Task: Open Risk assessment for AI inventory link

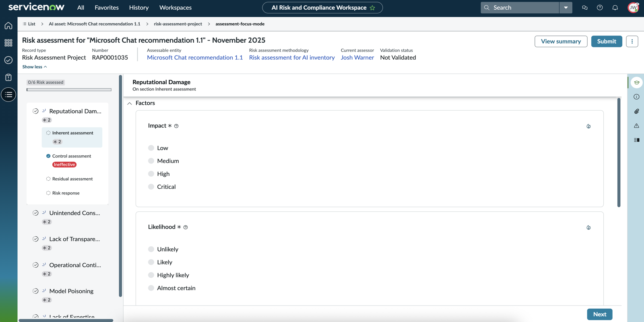Action: tap(292, 58)
